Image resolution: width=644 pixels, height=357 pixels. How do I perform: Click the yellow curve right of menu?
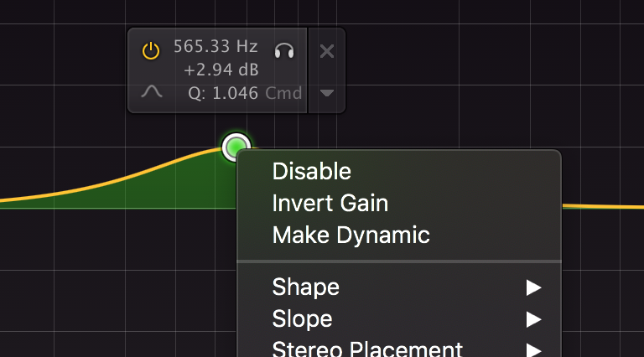coord(603,206)
